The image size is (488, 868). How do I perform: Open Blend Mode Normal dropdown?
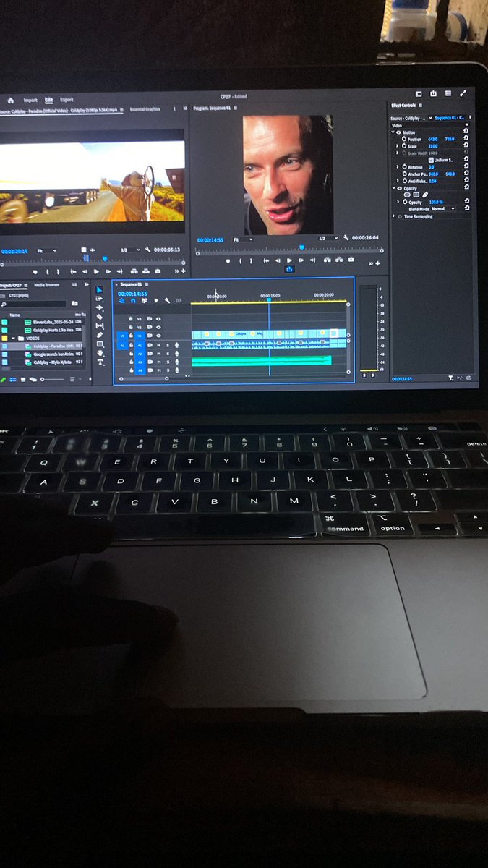pos(443,209)
